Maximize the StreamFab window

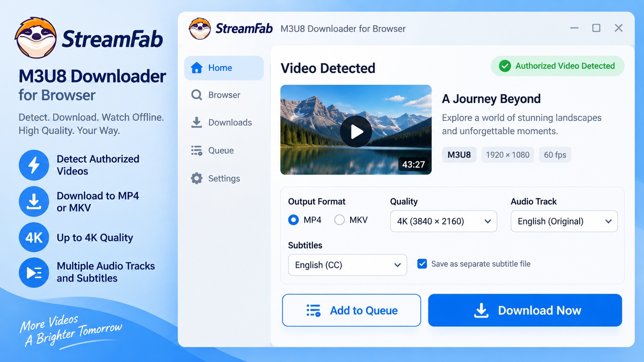pos(596,28)
